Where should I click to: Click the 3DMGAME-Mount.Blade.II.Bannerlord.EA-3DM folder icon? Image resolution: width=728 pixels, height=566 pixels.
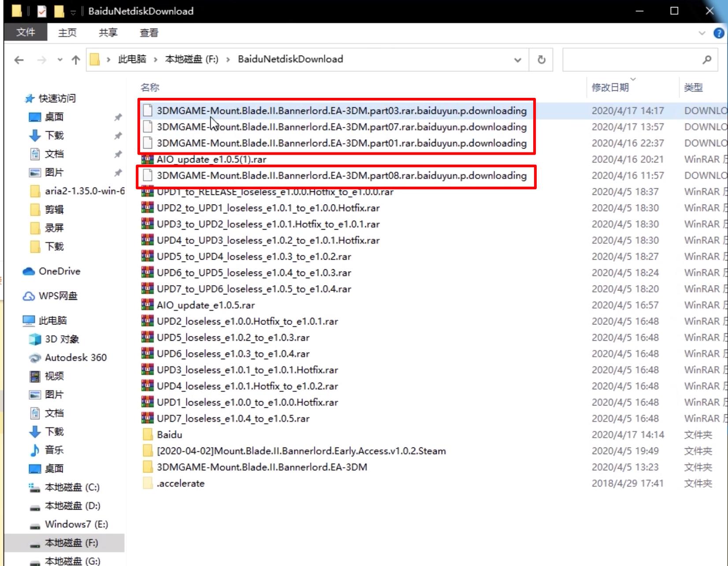point(148,467)
